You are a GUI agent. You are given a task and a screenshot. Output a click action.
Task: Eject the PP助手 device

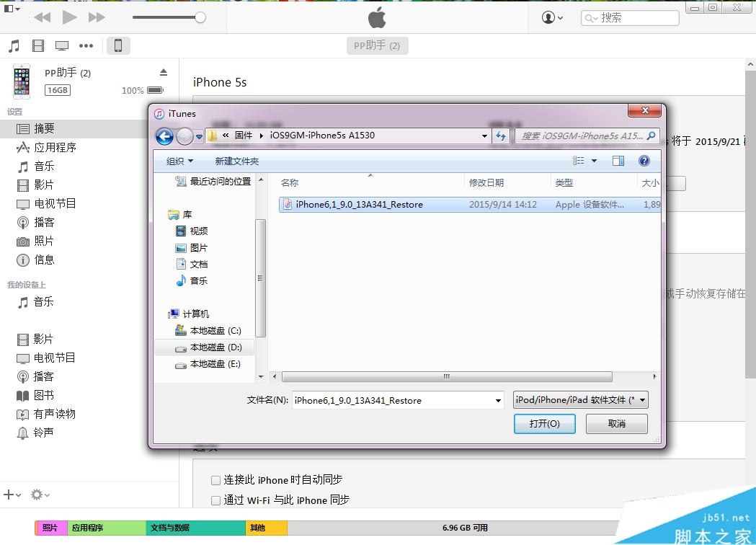click(x=164, y=72)
